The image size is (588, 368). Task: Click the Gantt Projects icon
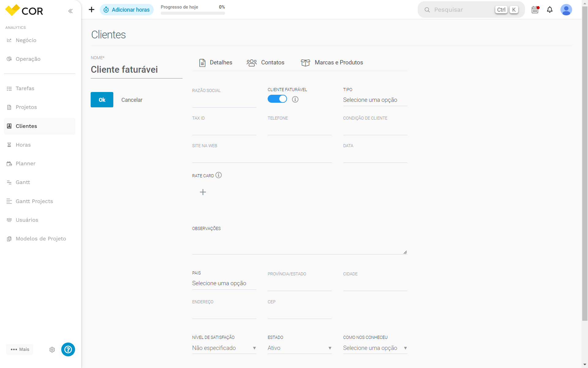click(9, 201)
